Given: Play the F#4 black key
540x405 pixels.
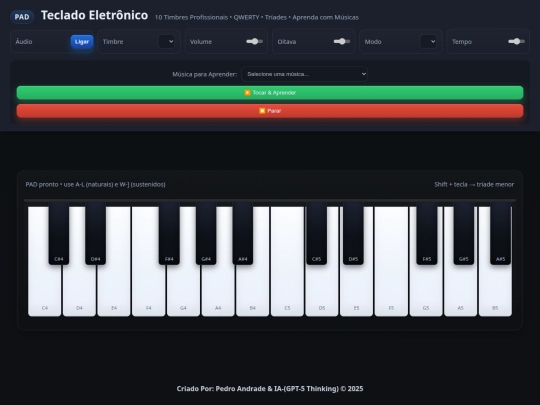Looking at the screenshot, I should pos(169,233).
